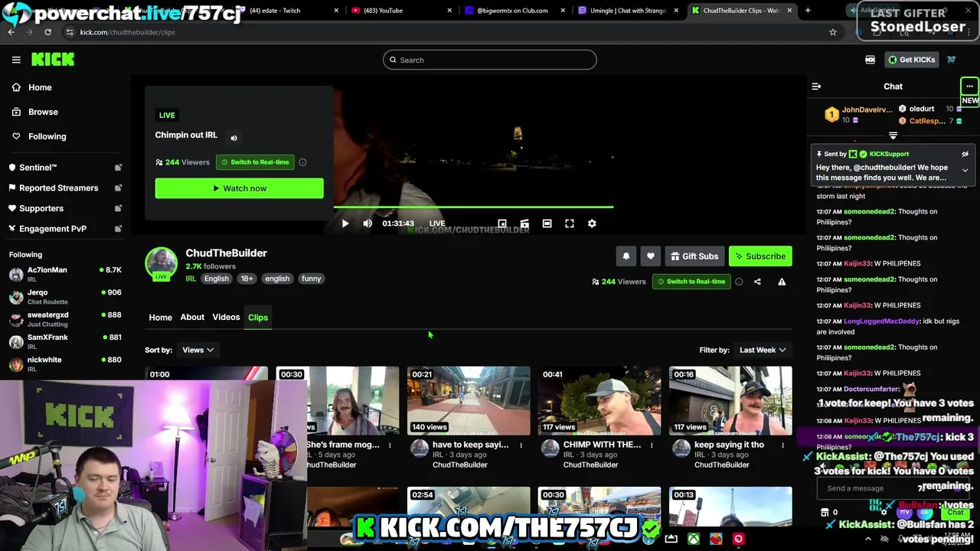Screen dimensions: 980x551
Task: Switch to the edate - Twitch browser tab
Action: (288, 11)
